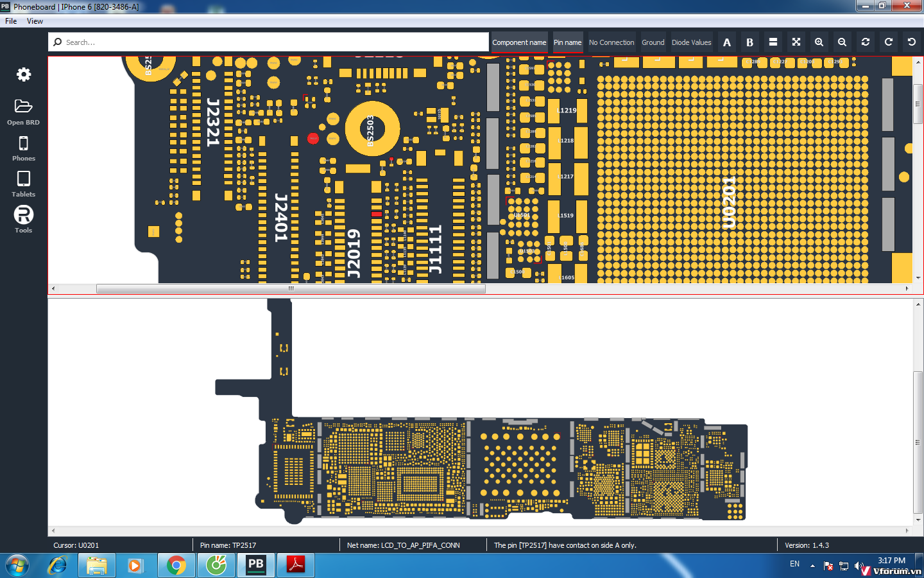Click the Phoneboard PB taskbar icon
924x578 pixels.
point(255,566)
